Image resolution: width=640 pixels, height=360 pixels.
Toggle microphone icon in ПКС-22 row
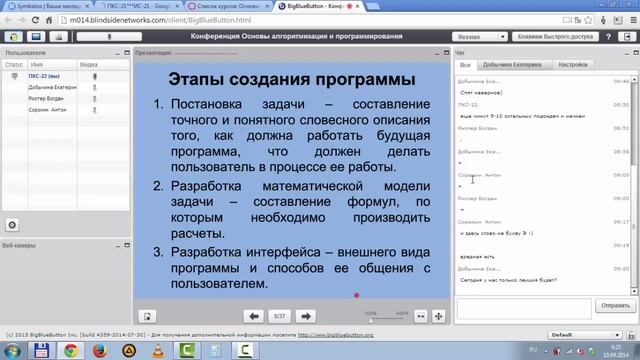(x=95, y=76)
